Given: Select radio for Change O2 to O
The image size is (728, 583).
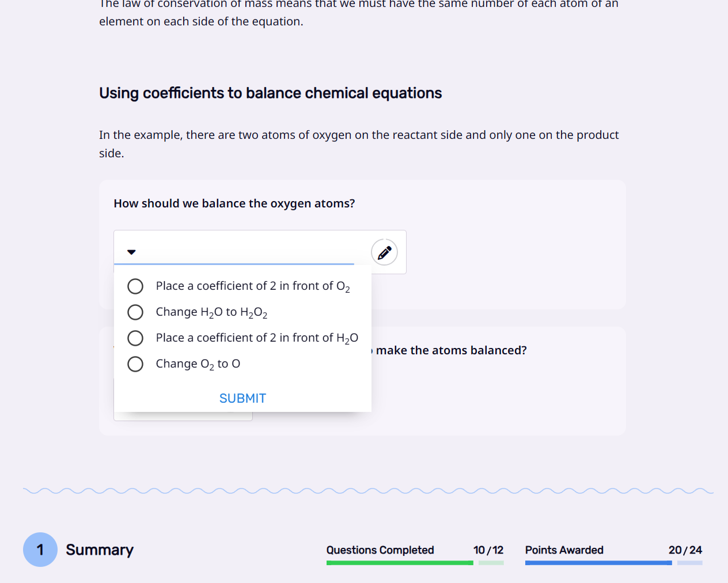Looking at the screenshot, I should (x=135, y=364).
